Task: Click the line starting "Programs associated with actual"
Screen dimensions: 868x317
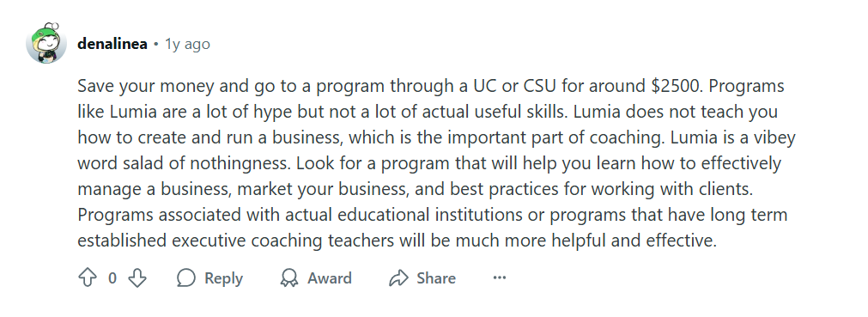Action: coord(433,215)
